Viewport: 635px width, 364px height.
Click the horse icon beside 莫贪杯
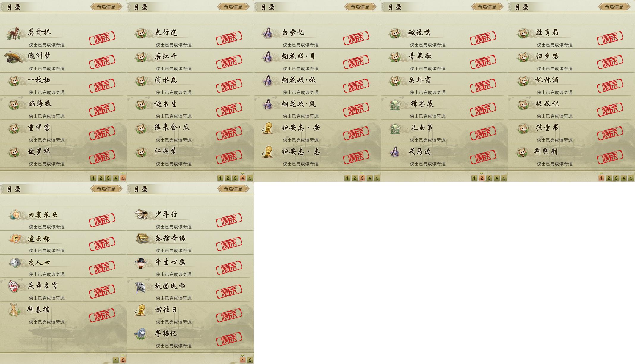tap(14, 33)
